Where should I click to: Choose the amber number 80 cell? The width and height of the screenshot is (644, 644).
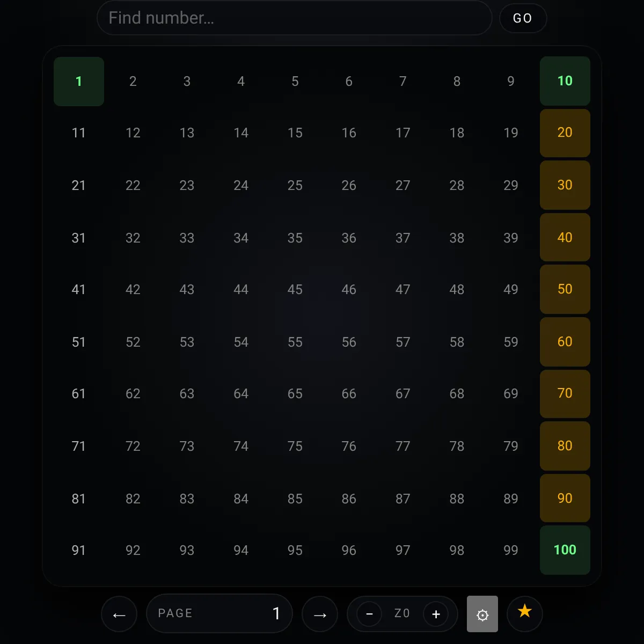(565, 446)
